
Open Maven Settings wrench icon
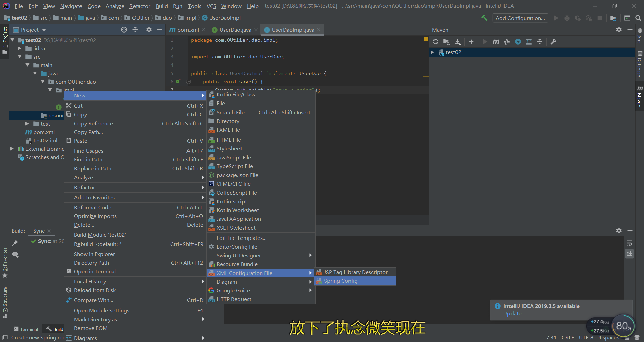(554, 42)
